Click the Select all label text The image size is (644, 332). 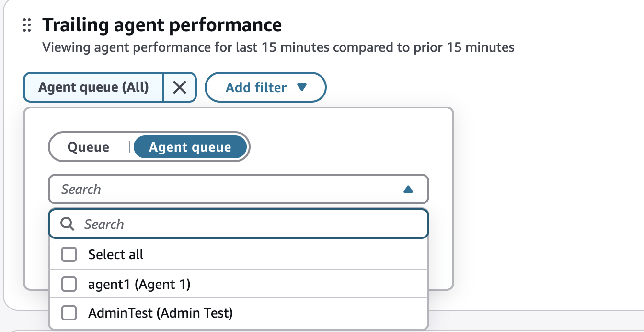(x=116, y=254)
